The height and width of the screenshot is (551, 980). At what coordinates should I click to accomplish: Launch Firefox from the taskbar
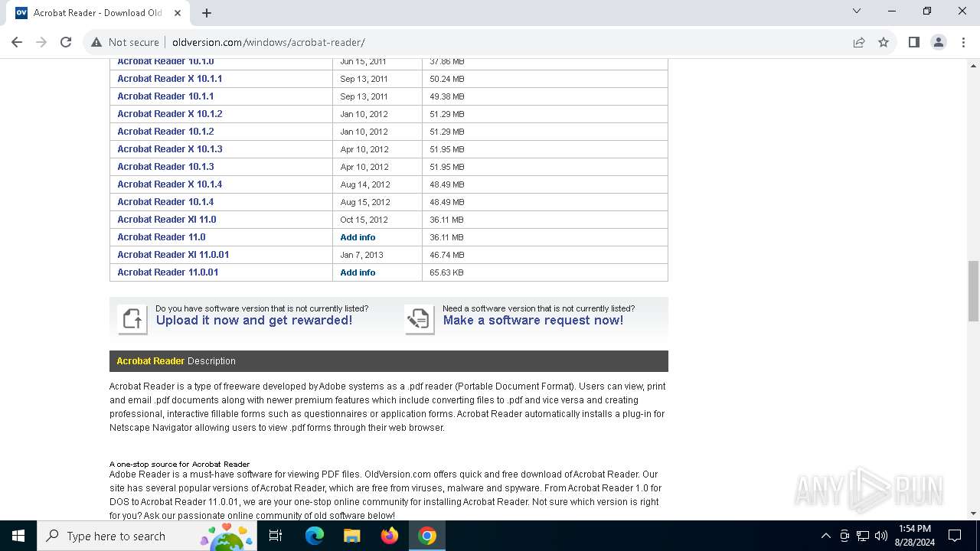(390, 536)
